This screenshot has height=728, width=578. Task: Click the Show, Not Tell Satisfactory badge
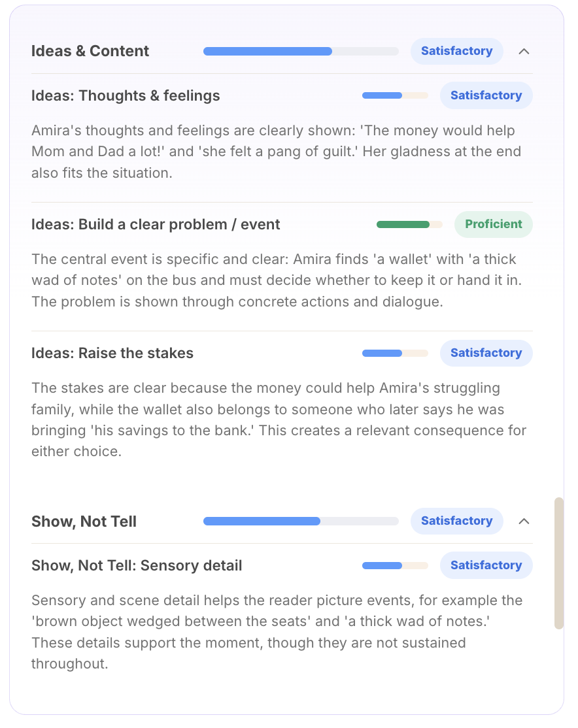click(457, 521)
